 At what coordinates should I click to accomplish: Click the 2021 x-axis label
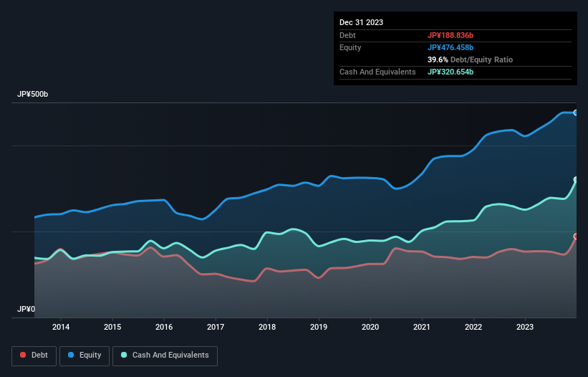(422, 327)
